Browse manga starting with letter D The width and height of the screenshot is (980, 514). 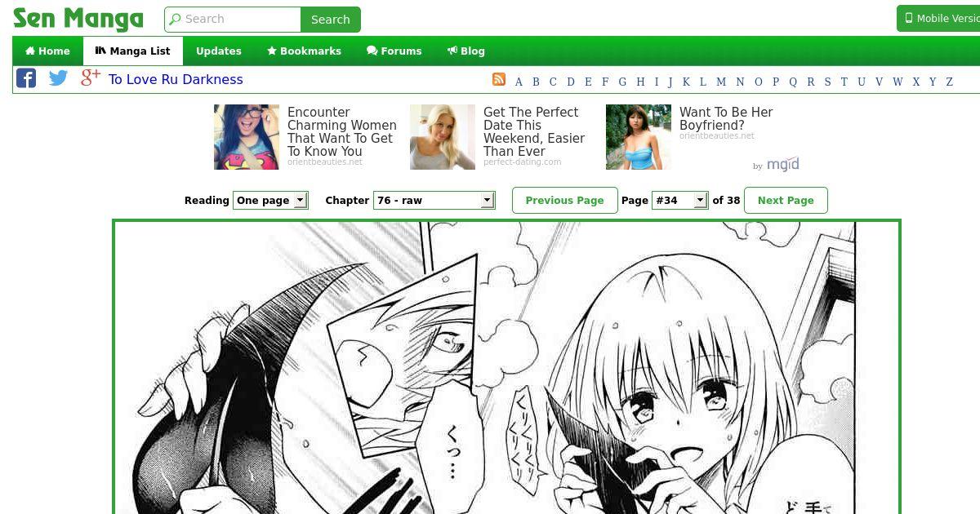[571, 82]
